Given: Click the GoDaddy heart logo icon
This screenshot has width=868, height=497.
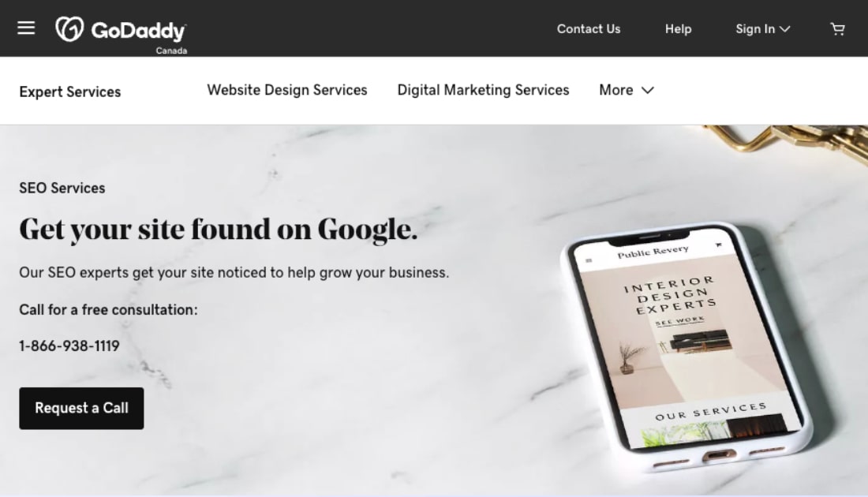Looking at the screenshot, I should coord(69,28).
